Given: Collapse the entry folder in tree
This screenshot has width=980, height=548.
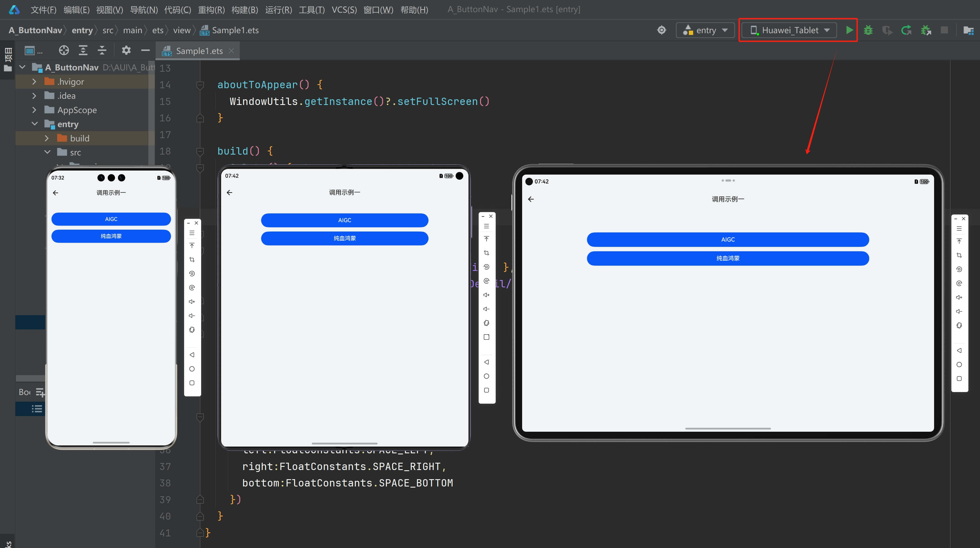Looking at the screenshot, I should [35, 124].
